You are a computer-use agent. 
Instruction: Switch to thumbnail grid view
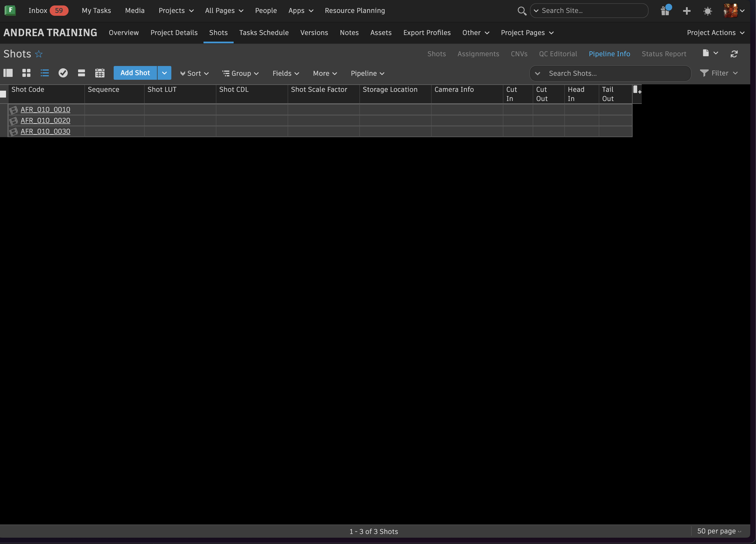coord(26,73)
